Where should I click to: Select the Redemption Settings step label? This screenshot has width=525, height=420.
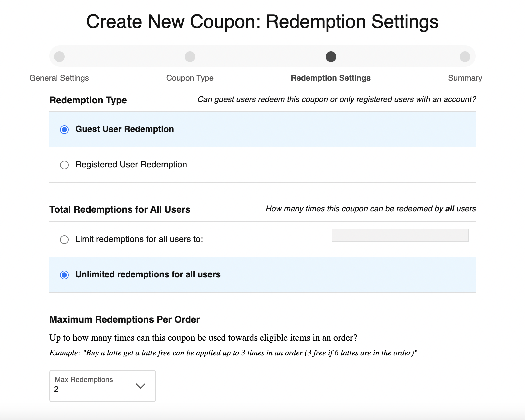pos(330,78)
